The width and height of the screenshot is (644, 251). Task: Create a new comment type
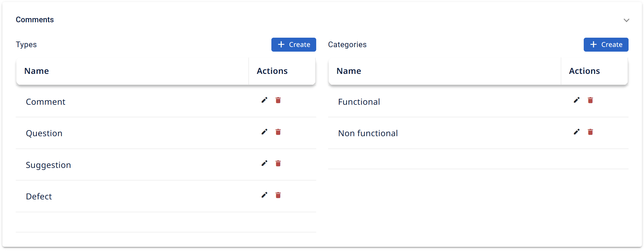pyautogui.click(x=294, y=45)
